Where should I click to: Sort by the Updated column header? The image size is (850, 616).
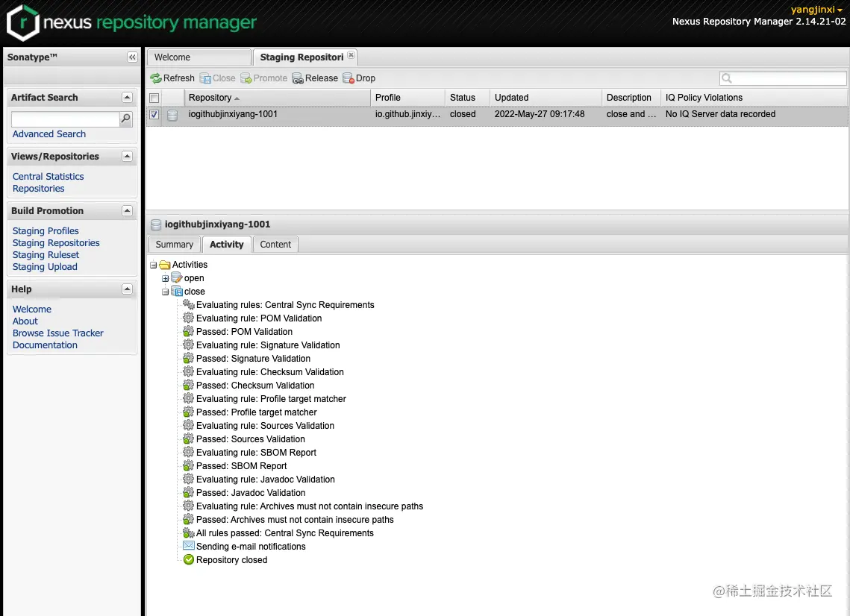point(546,98)
